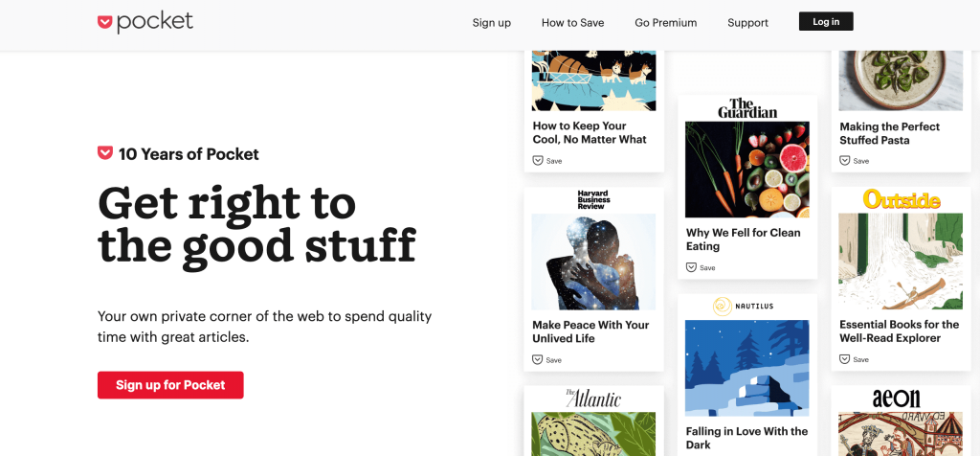The height and width of the screenshot is (456, 980).
Task: Open the Sign up menu item
Action: [x=492, y=23]
